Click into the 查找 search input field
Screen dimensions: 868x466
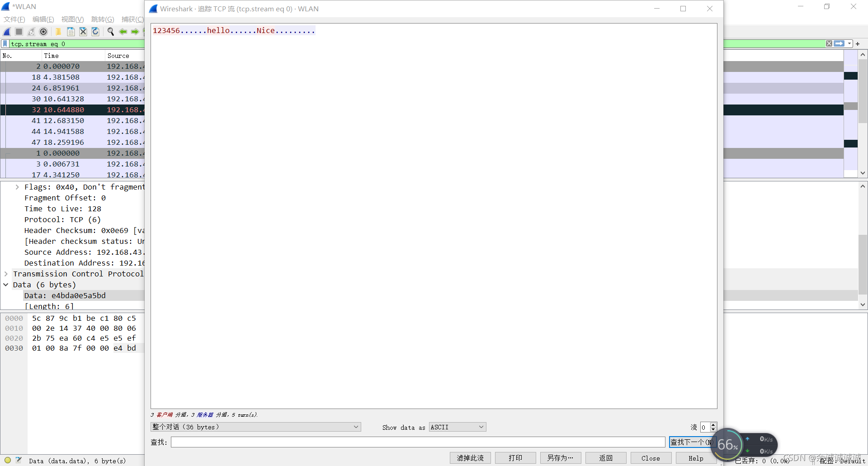tap(418, 442)
